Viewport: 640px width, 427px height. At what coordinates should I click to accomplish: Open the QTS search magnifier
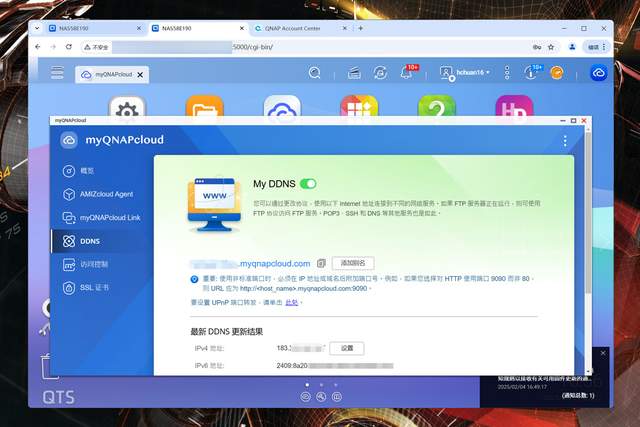pos(314,73)
